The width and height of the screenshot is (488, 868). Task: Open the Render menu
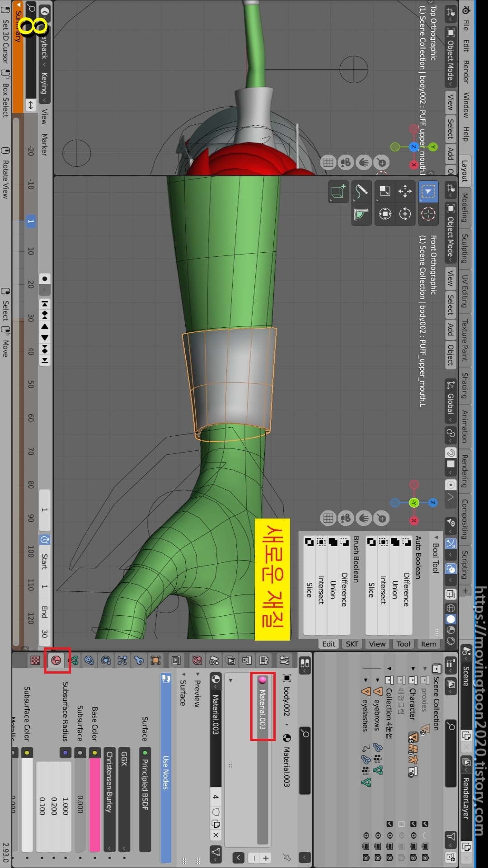(466, 72)
